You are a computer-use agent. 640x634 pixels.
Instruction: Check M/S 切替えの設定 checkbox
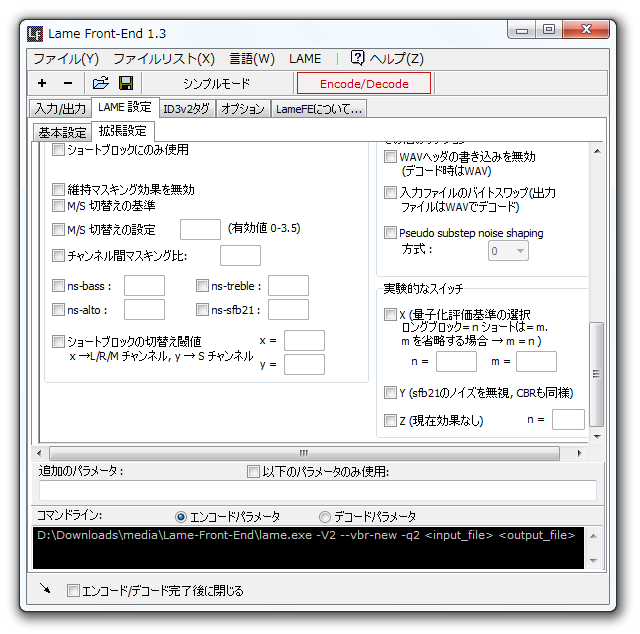[58, 229]
